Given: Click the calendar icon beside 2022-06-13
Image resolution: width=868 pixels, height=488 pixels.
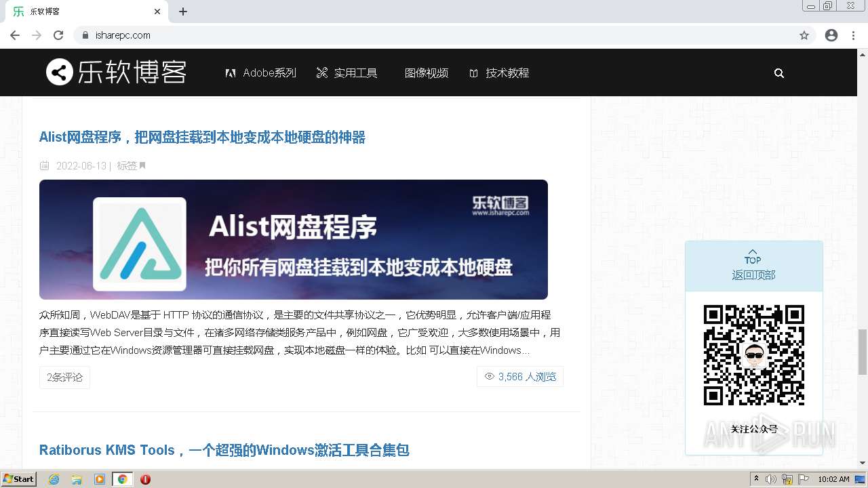Looking at the screenshot, I should point(45,165).
